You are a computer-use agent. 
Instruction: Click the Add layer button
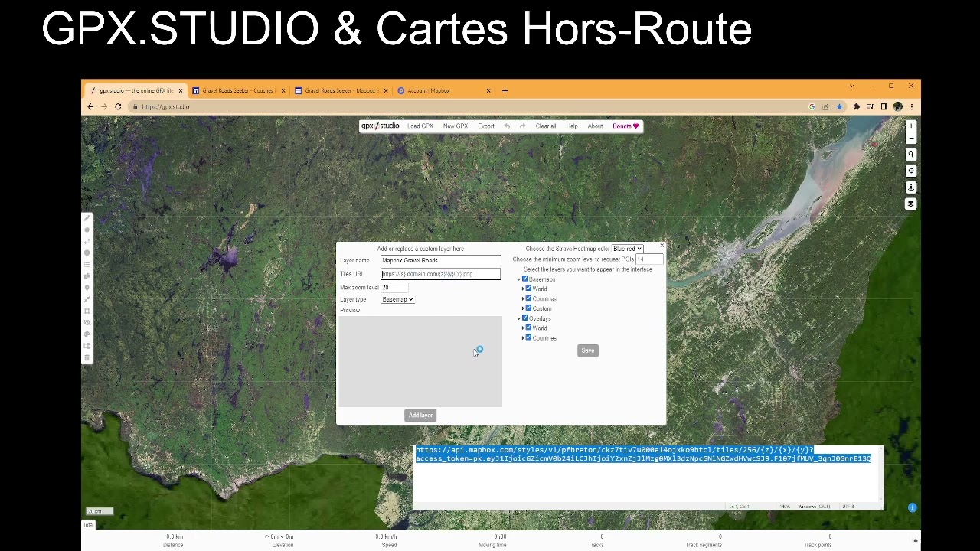[420, 415]
